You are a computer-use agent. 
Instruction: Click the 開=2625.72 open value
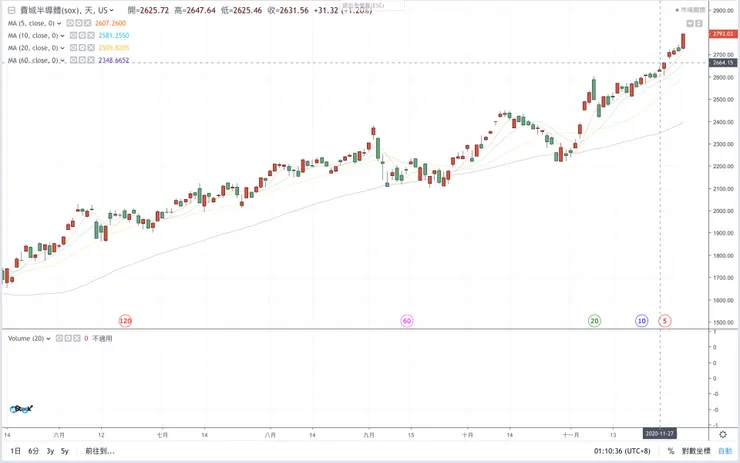[x=148, y=10]
